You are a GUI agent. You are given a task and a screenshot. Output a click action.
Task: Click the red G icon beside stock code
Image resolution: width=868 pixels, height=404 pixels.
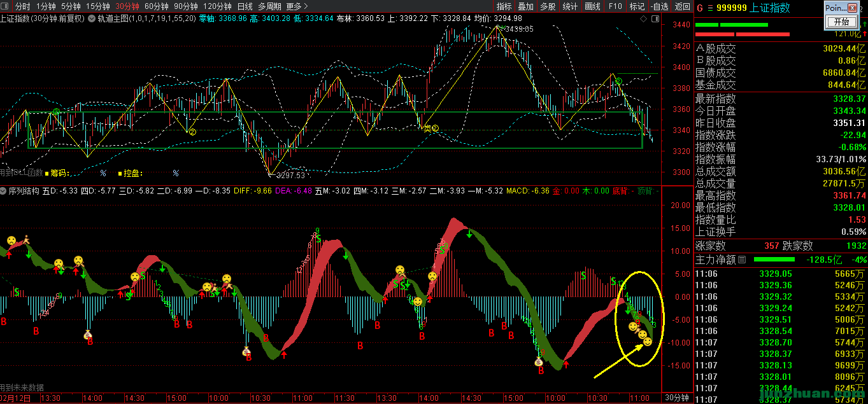tap(699, 8)
